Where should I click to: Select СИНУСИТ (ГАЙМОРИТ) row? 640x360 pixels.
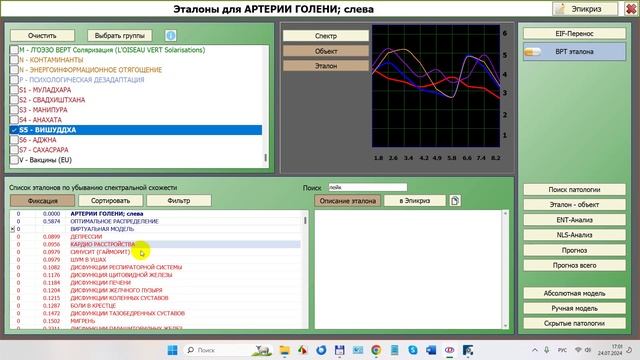[x=155, y=252]
